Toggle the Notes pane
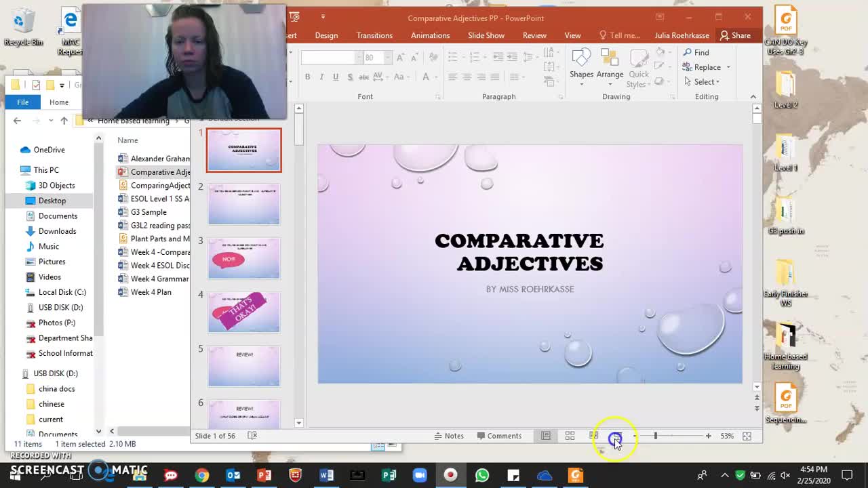This screenshot has width=868, height=488. 449,436
